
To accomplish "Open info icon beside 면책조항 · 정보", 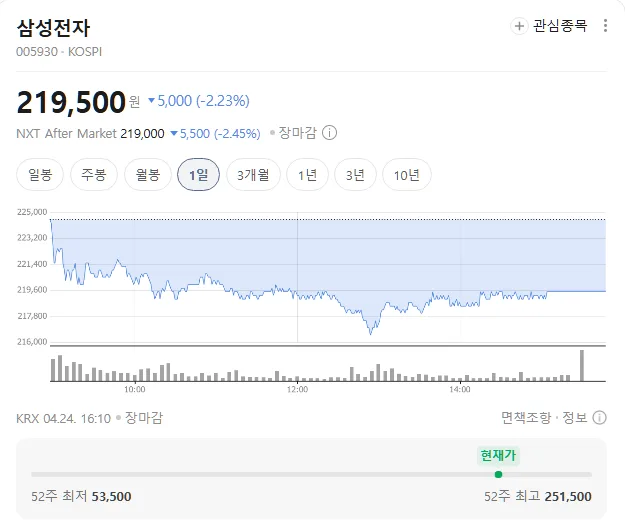I will [599, 418].
